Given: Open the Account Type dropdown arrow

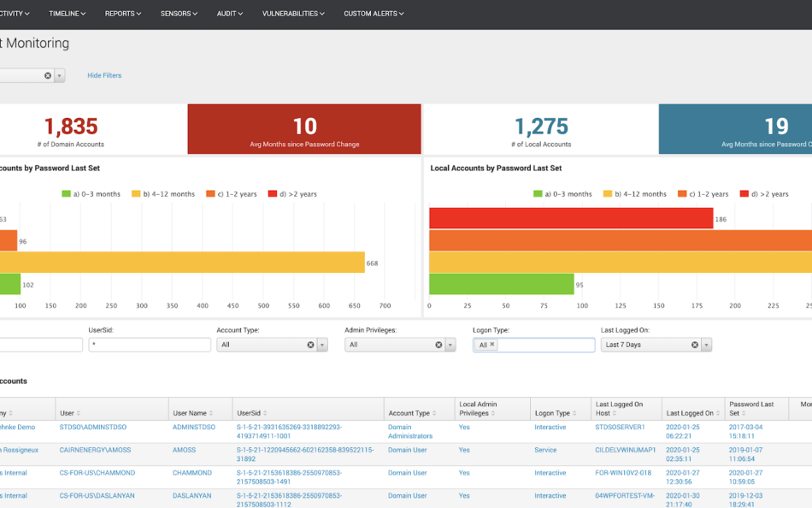Looking at the screenshot, I should tap(322, 346).
